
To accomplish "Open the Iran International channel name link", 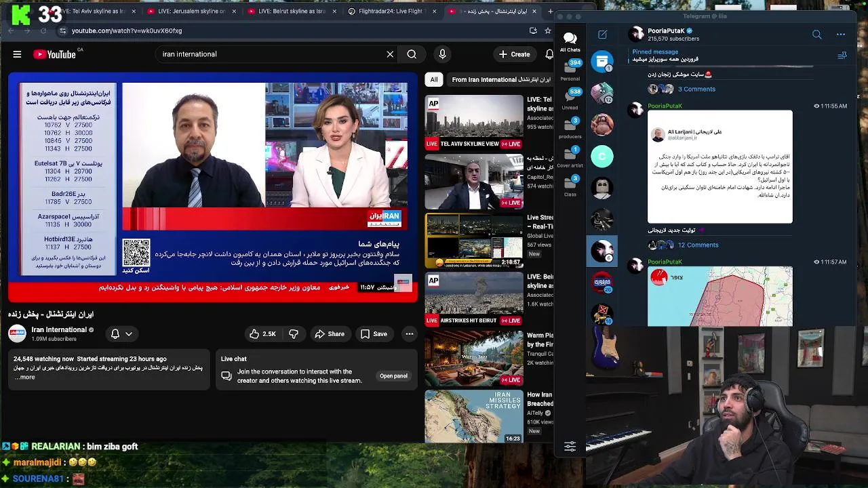I will coord(59,329).
